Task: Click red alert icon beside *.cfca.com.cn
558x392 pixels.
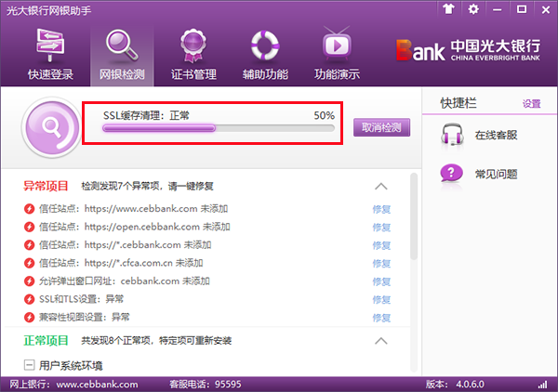Action: pyautogui.click(x=29, y=263)
